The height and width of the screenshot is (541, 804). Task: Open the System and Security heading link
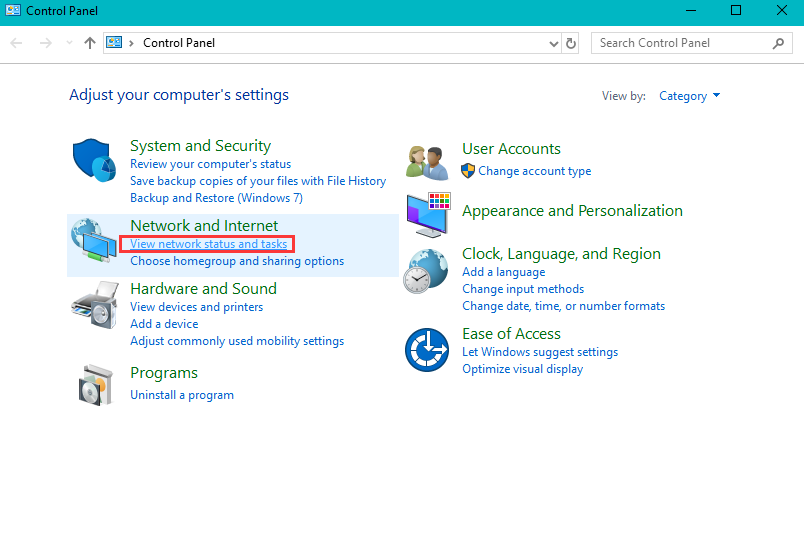tap(200, 146)
